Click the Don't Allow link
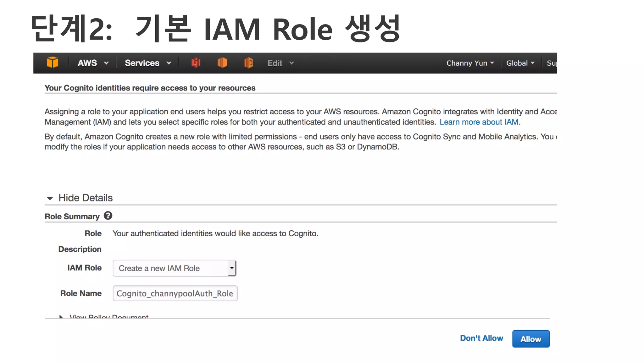Image resolution: width=644 pixels, height=362 pixels. click(x=481, y=338)
